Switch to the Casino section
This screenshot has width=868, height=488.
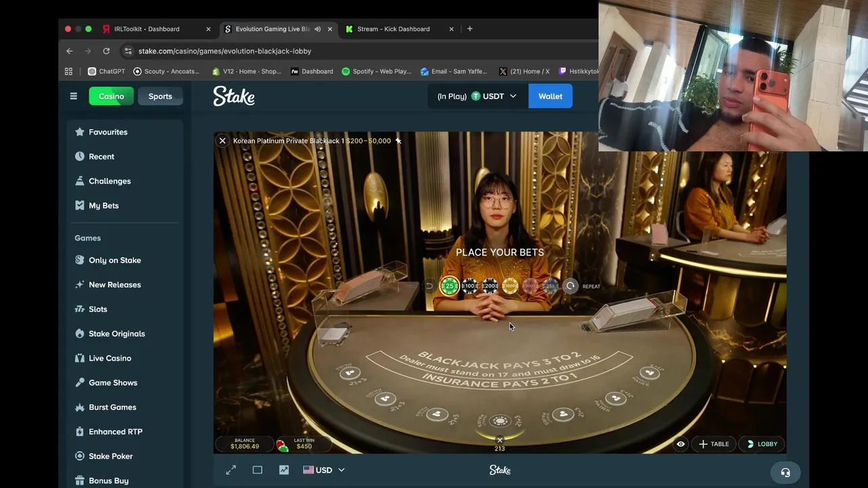pyautogui.click(x=111, y=96)
